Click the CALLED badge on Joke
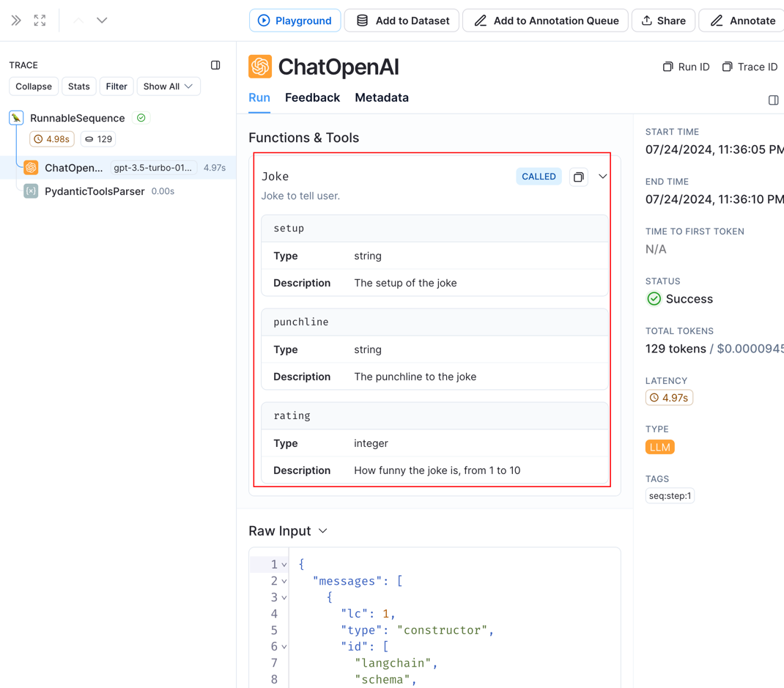 (539, 177)
